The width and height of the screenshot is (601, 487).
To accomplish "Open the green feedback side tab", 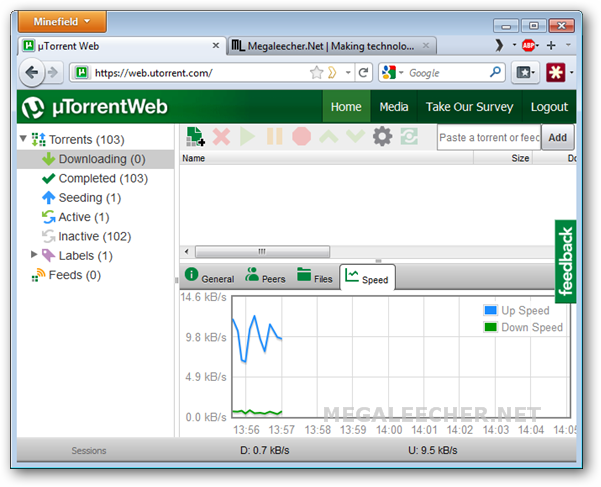I will click(x=565, y=261).
